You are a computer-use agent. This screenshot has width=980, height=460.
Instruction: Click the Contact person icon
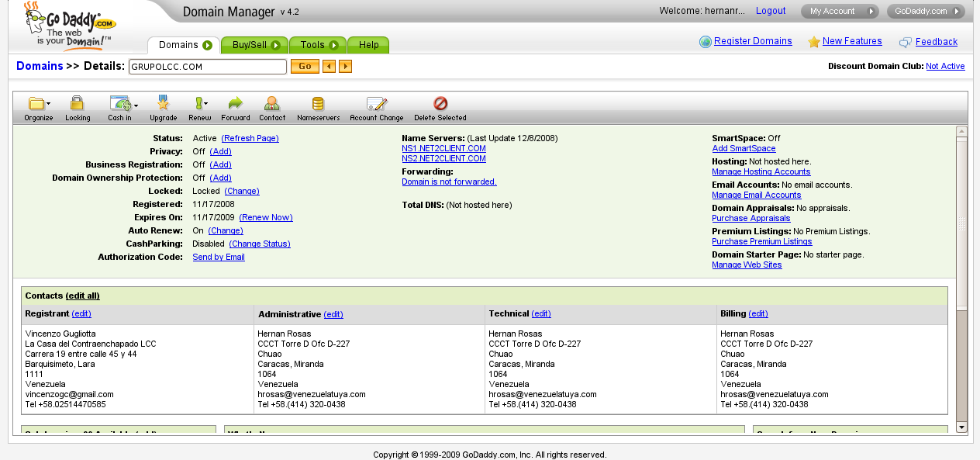pos(271,103)
